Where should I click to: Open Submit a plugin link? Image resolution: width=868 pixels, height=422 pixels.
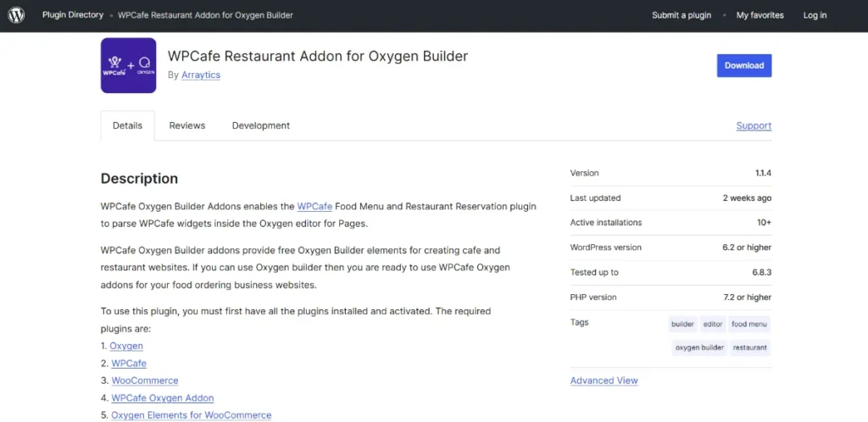[682, 15]
